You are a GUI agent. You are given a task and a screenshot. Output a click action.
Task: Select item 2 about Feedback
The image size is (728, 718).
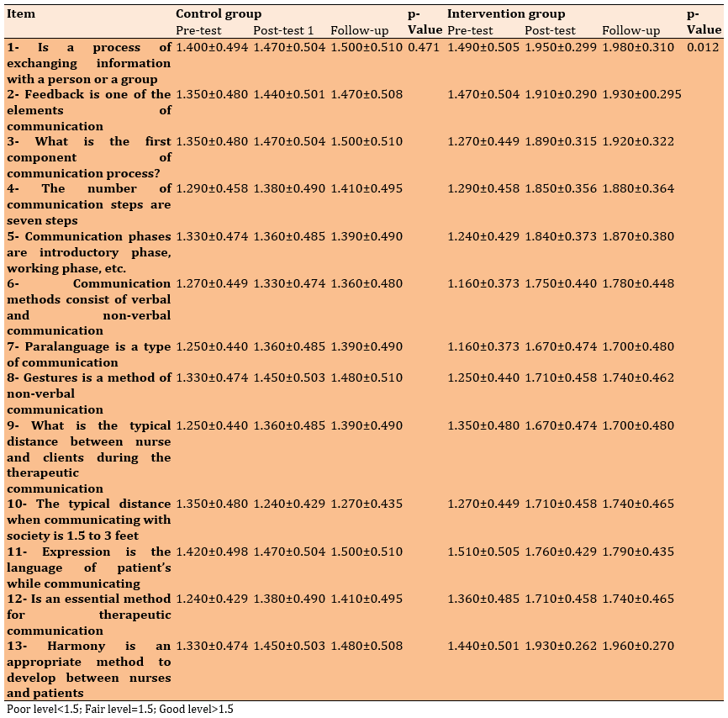(88, 110)
